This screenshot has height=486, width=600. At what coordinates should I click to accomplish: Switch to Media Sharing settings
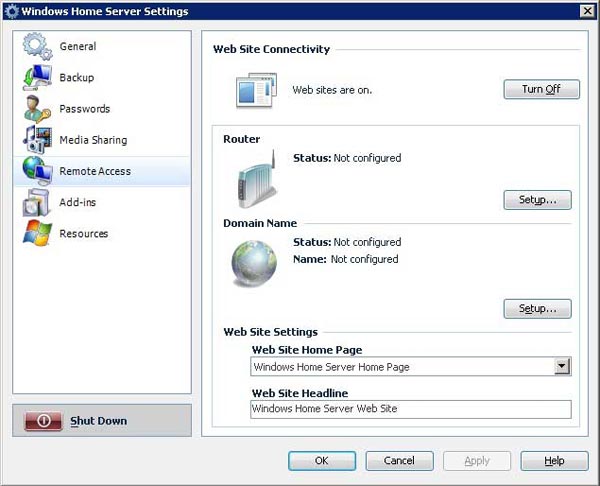click(102, 140)
